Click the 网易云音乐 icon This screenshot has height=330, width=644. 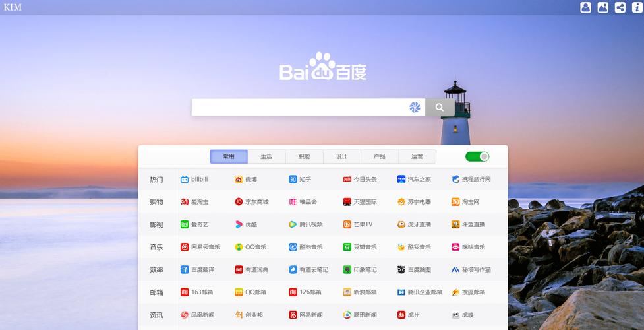(x=185, y=247)
